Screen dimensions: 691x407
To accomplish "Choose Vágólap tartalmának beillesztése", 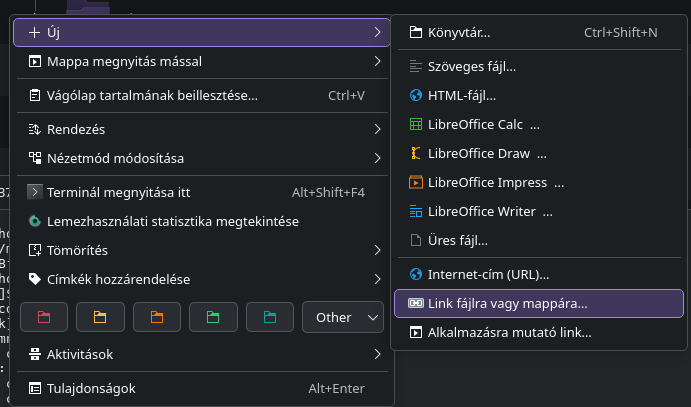I will [x=152, y=96].
